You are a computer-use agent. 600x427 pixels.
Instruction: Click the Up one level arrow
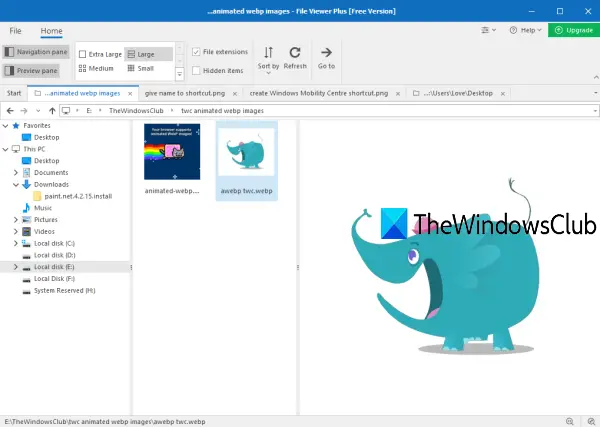pyautogui.click(x=52, y=111)
